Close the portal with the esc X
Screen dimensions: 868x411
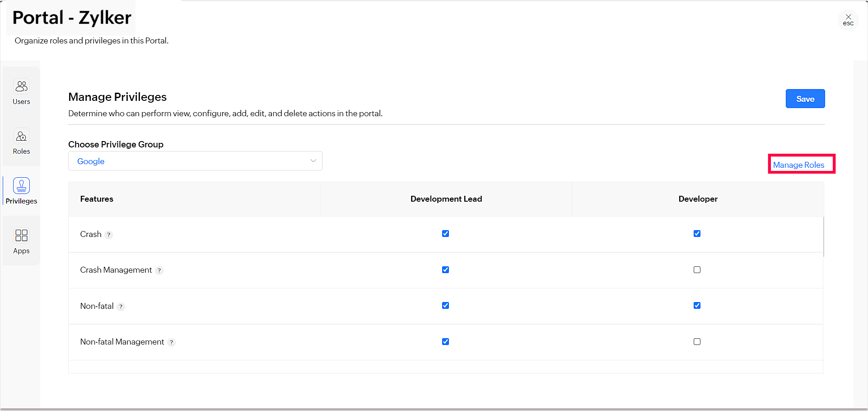coord(848,19)
